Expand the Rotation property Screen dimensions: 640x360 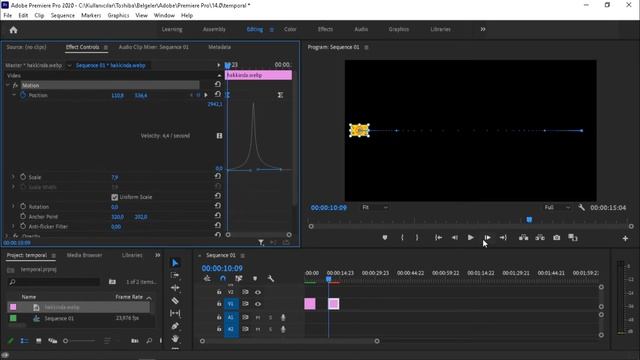click(x=13, y=207)
